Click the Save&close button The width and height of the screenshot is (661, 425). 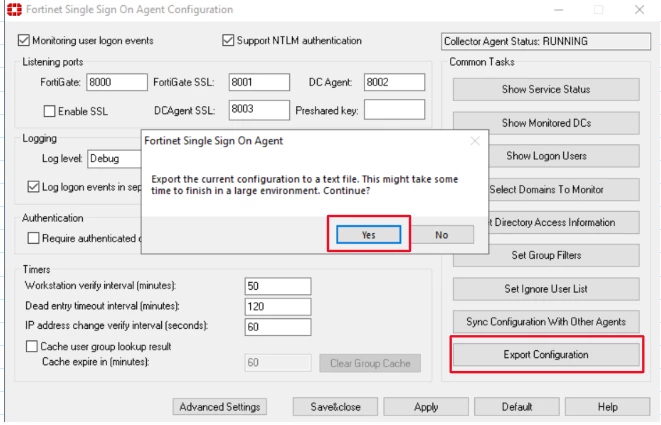pos(336,407)
